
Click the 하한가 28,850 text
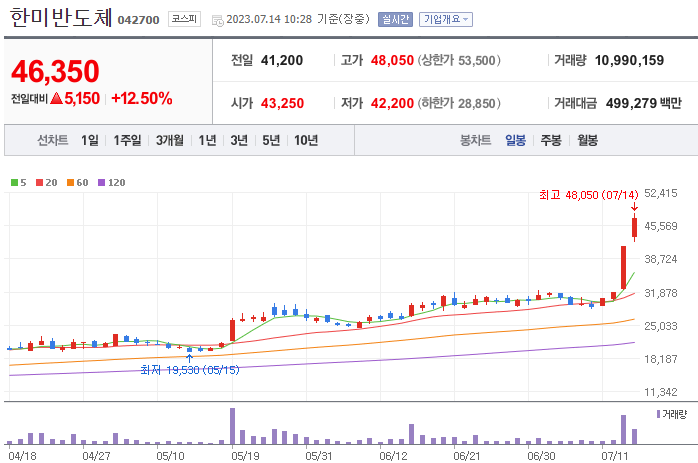[x=459, y=103]
